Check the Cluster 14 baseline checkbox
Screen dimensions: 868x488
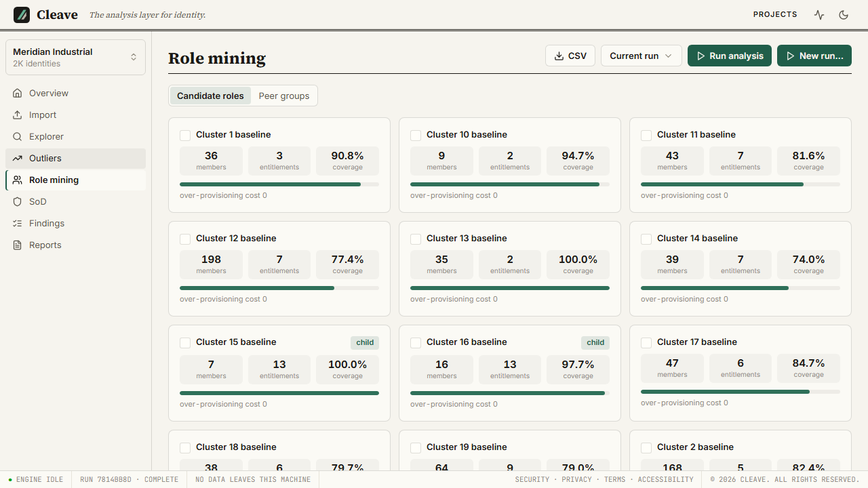click(x=646, y=239)
